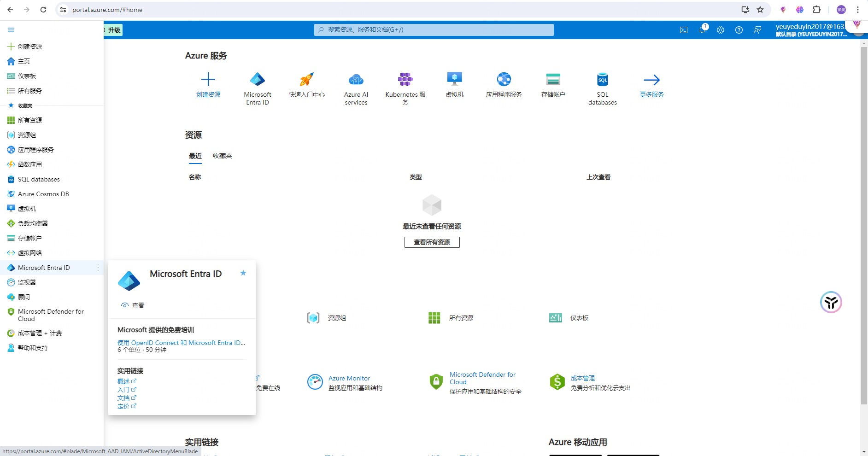
Task: Open Virtual machines monitor icon tile
Action: [455, 79]
